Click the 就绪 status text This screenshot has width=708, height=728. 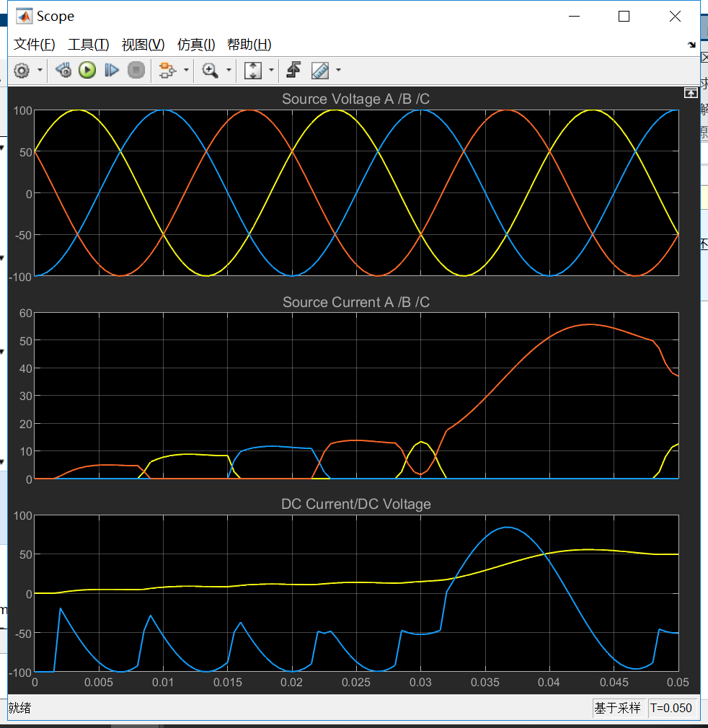coord(19,708)
